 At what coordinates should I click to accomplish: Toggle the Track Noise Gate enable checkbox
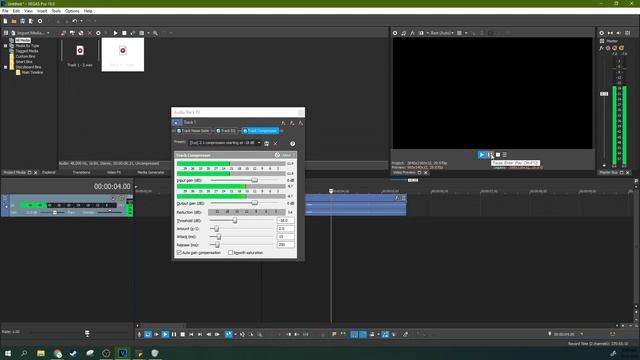click(179, 131)
